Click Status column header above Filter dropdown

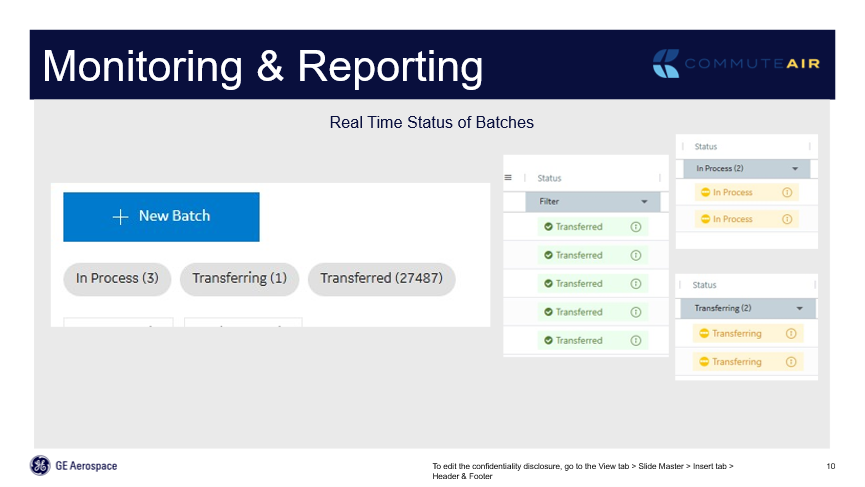[549, 178]
